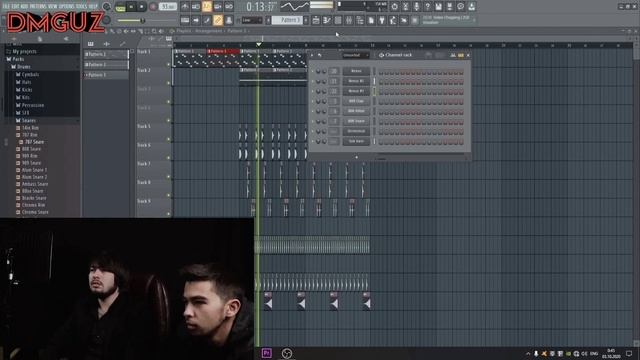Collapse the Drums folder in browser
This screenshot has height=360, width=640.
pyautogui.click(x=24, y=67)
